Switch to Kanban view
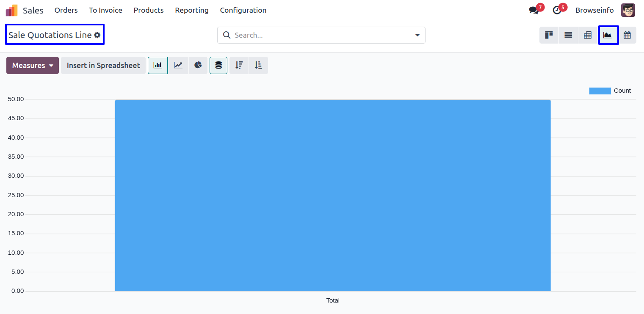Screen dimensions: 644x314 coord(549,35)
